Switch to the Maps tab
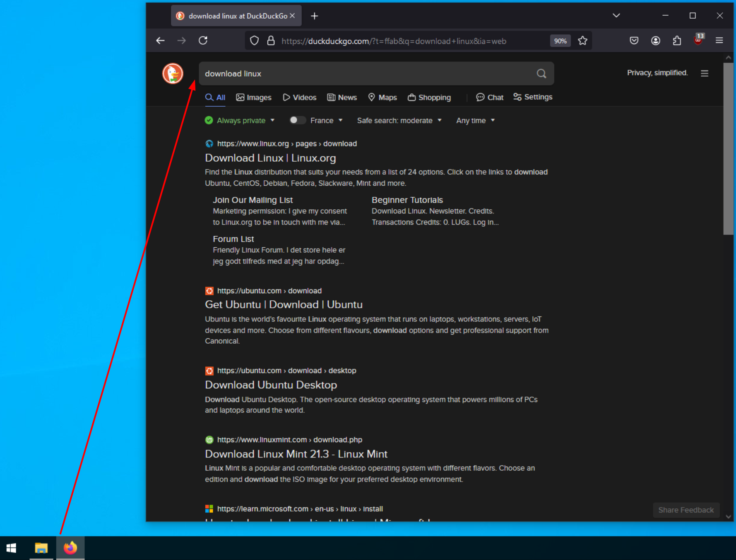Screen dimensions: 736x560 382,98
